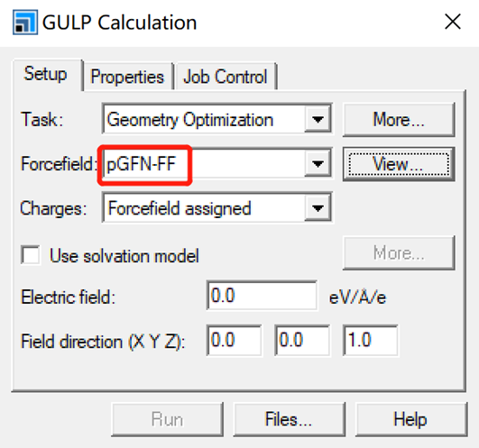The width and height of the screenshot is (479, 448).
Task: Expand the Charges dropdown arrow
Action: pos(318,208)
